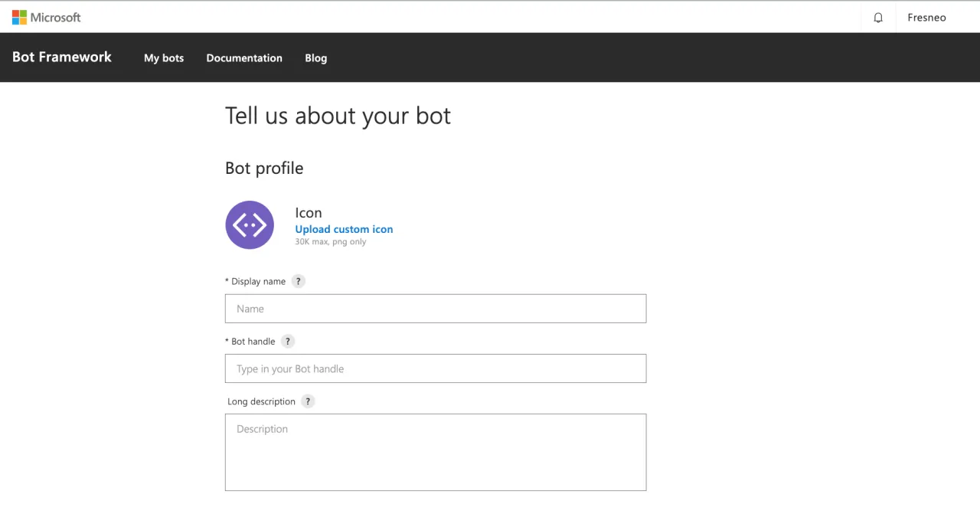Focus the Display name field
This screenshot has width=980, height=530.
click(x=436, y=309)
